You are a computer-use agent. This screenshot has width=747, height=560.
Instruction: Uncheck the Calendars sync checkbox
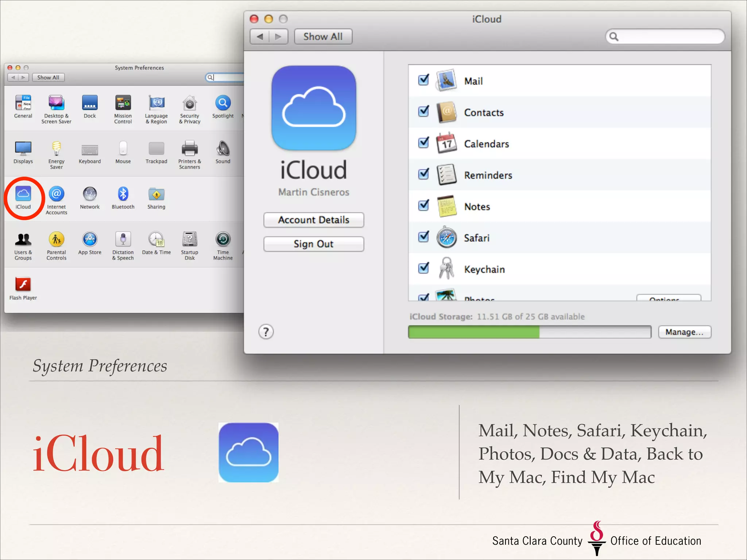click(423, 142)
